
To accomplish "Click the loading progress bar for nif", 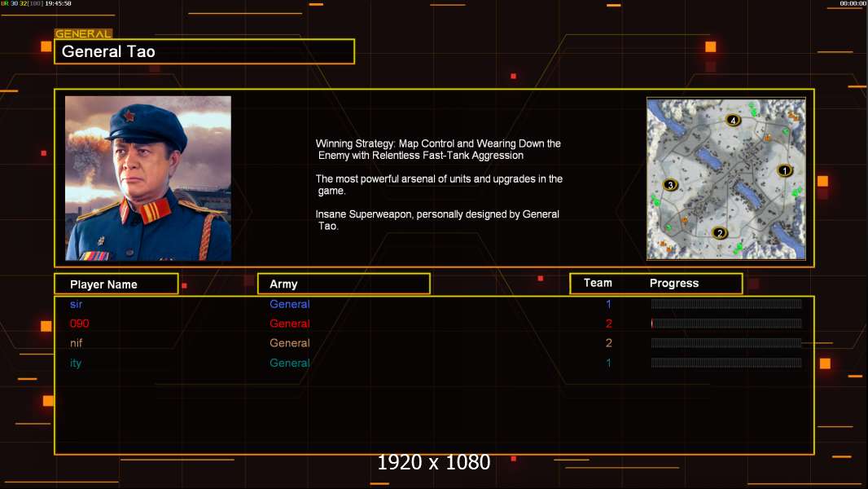I will 726,343.
